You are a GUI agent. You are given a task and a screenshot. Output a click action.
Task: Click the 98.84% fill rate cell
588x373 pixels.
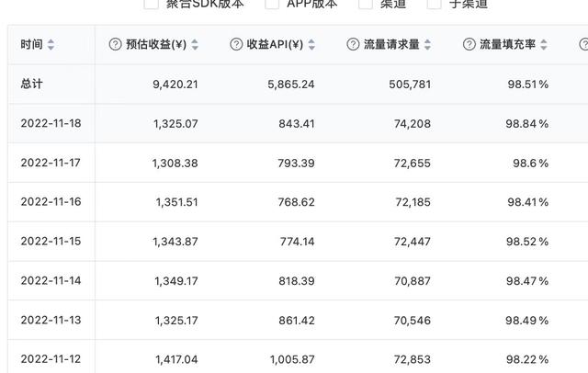pos(526,123)
